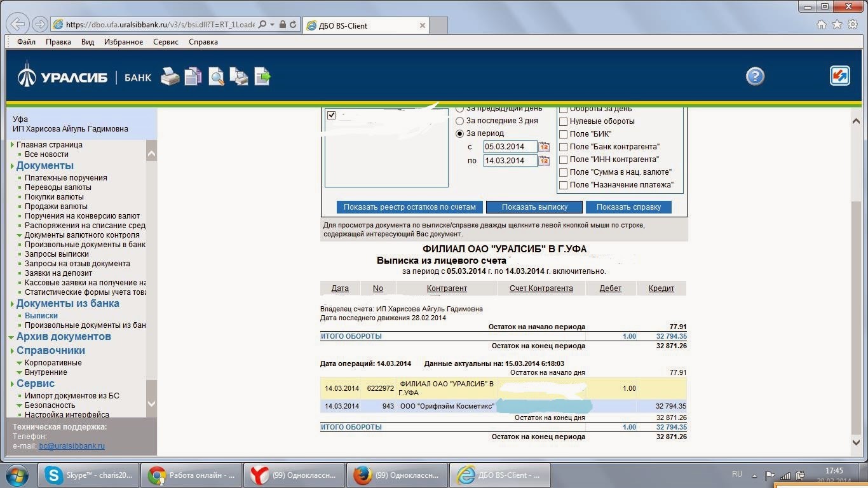Switch to Skype in the taskbar
Image resolution: width=868 pixels, height=488 pixels.
[89, 475]
